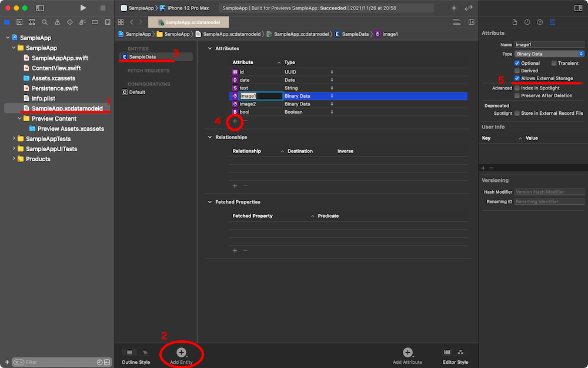
Task: Collapse the Preview Content folder
Action: click(20, 118)
